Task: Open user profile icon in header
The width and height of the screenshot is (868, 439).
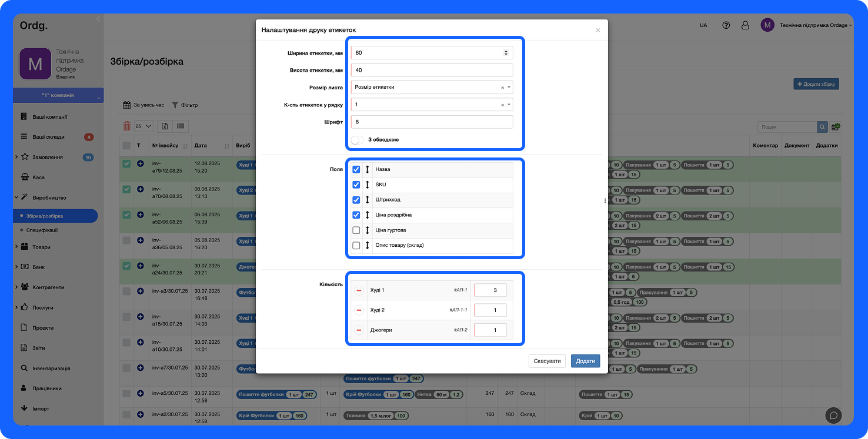Action: coord(745,25)
